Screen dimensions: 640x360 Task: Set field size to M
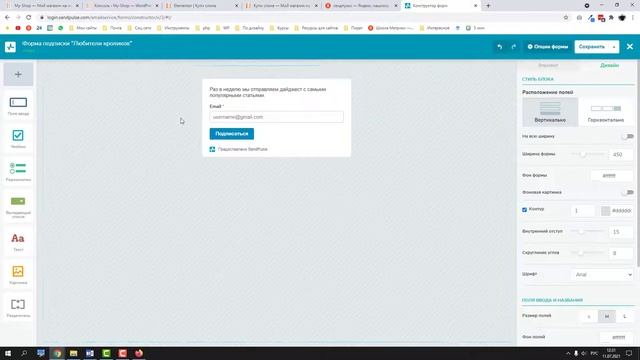(607, 316)
